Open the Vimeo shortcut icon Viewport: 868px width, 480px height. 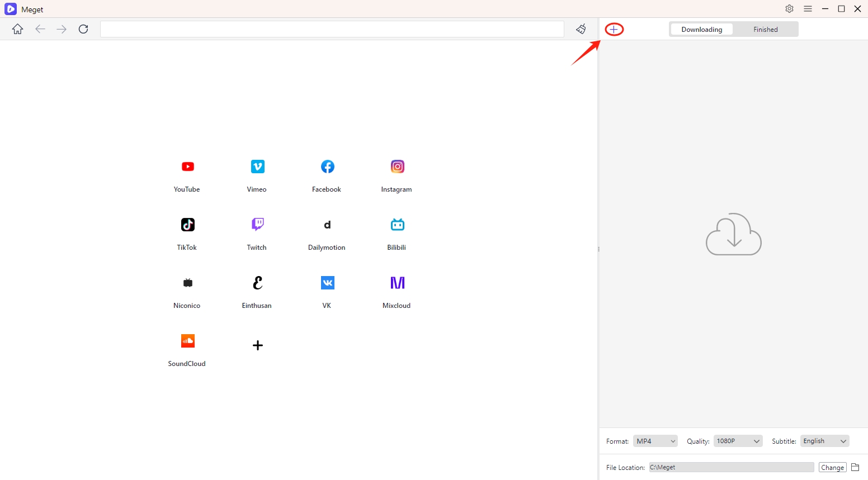pos(258,167)
